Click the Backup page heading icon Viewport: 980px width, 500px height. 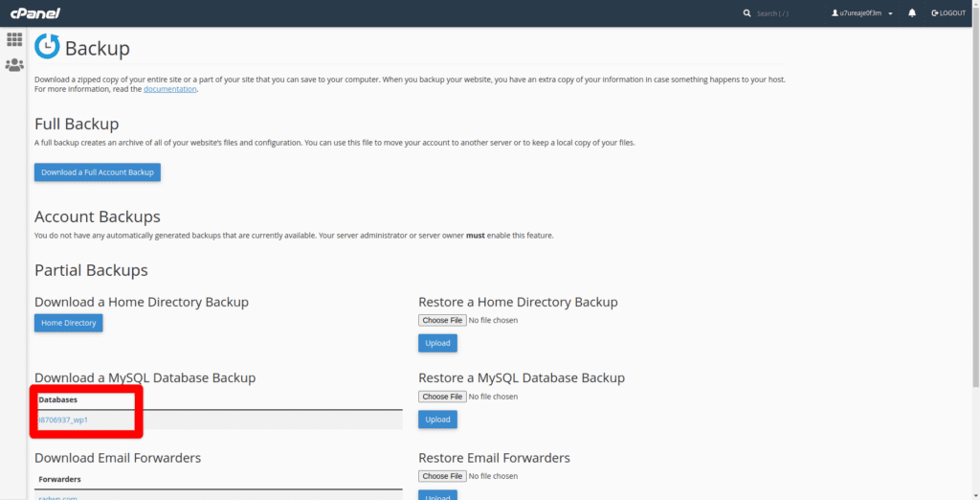(46, 47)
